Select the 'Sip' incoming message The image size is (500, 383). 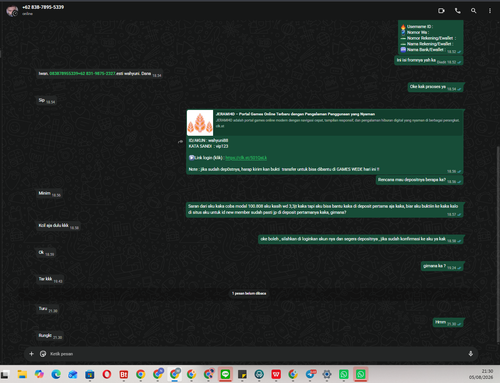pos(46,100)
